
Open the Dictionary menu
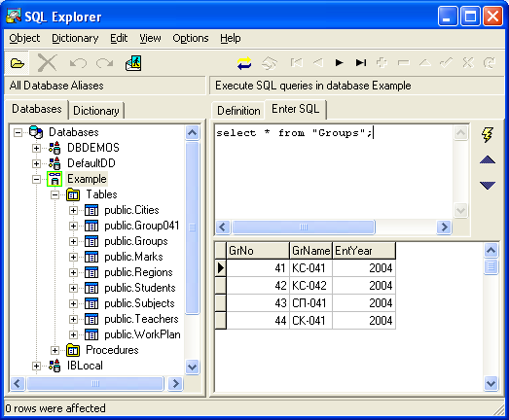tap(75, 38)
